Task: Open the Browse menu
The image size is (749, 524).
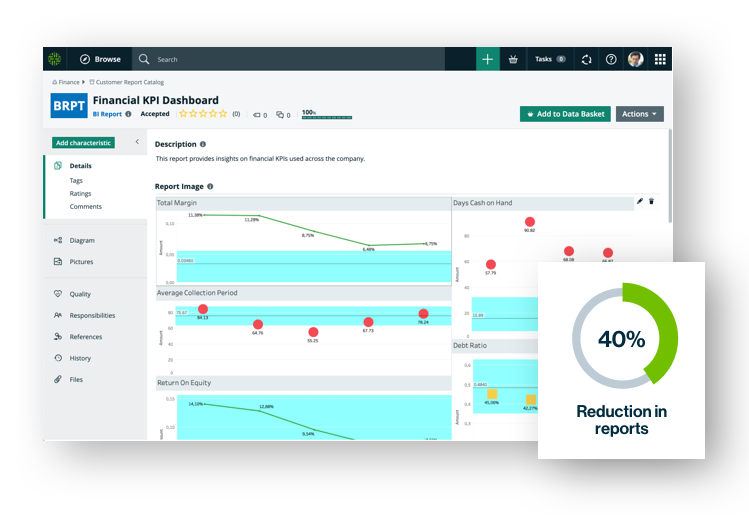Action: coord(100,59)
